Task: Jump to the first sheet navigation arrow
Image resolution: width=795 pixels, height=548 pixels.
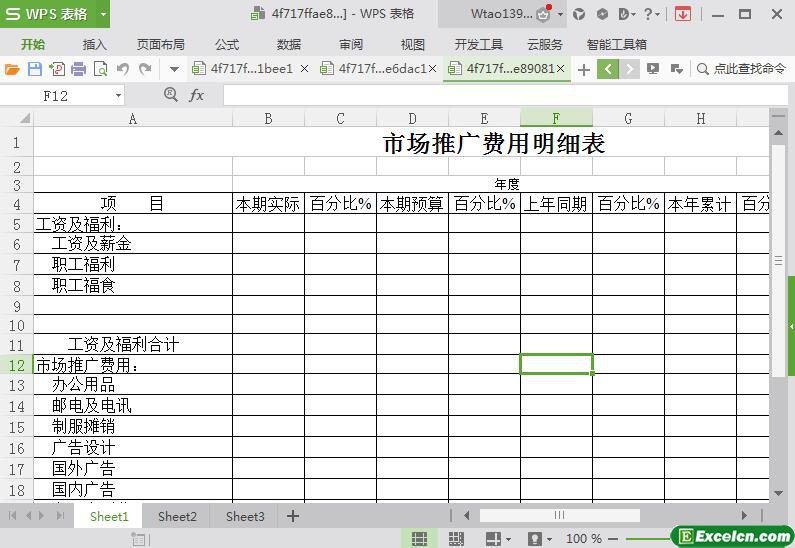Action: (x=13, y=516)
